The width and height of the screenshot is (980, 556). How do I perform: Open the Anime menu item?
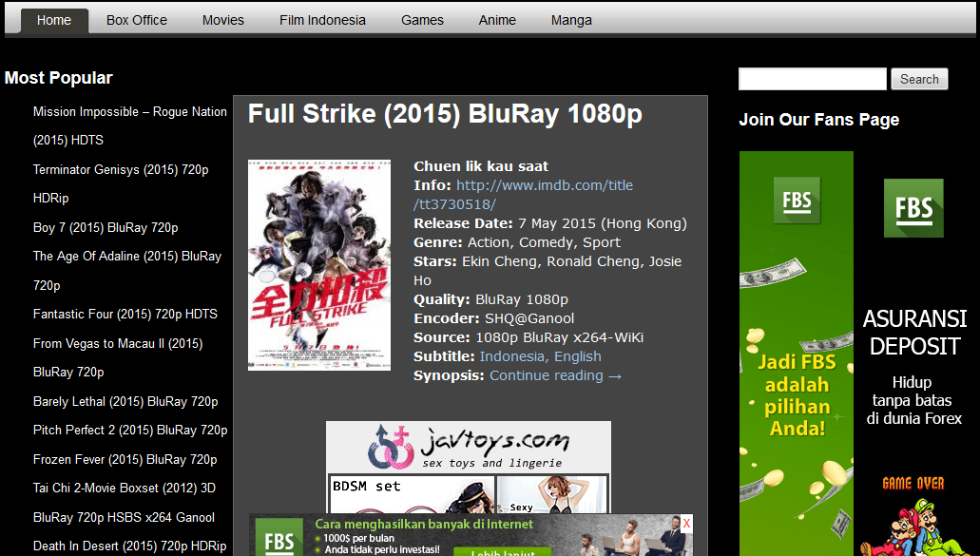coord(497,20)
